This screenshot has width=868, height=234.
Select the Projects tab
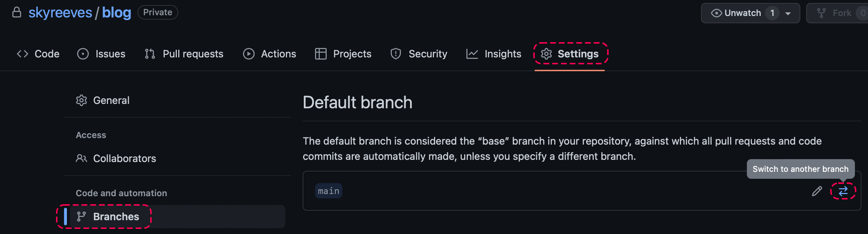point(343,54)
